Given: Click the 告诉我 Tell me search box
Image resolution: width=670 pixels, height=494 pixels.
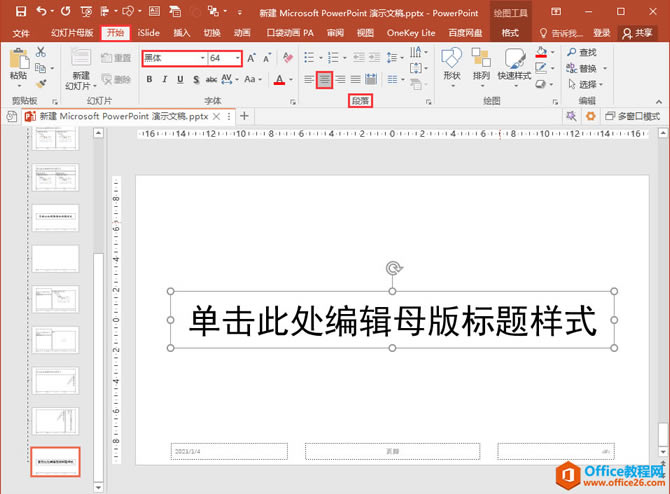Looking at the screenshot, I should point(561,33).
